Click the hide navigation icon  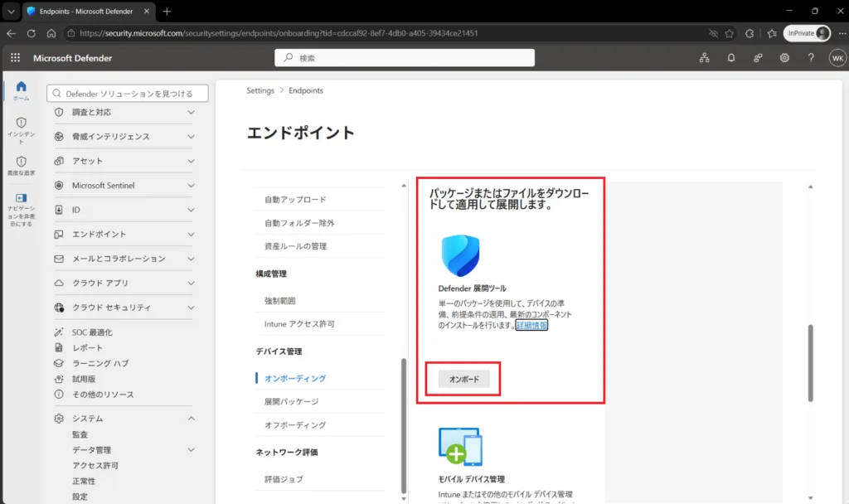coord(21,198)
